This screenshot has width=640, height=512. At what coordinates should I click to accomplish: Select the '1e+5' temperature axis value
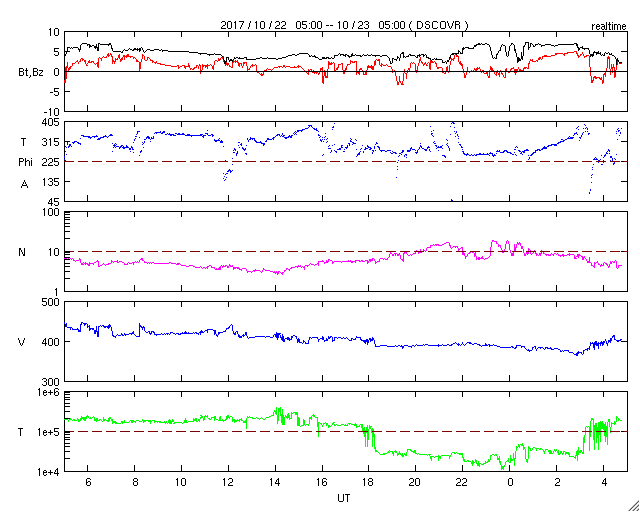point(49,432)
